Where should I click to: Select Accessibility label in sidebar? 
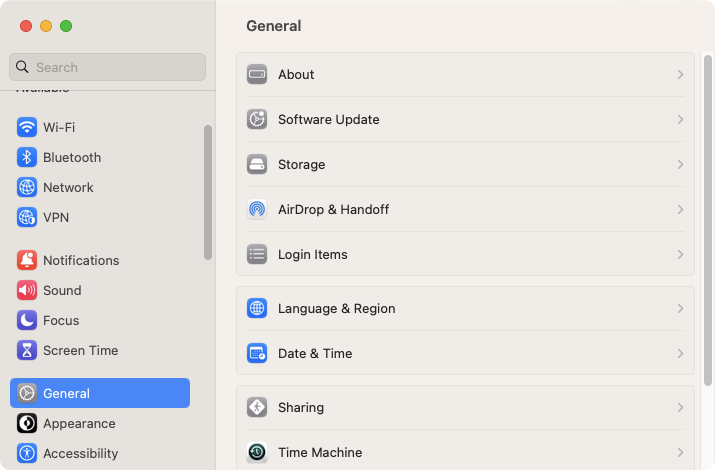click(x=81, y=454)
